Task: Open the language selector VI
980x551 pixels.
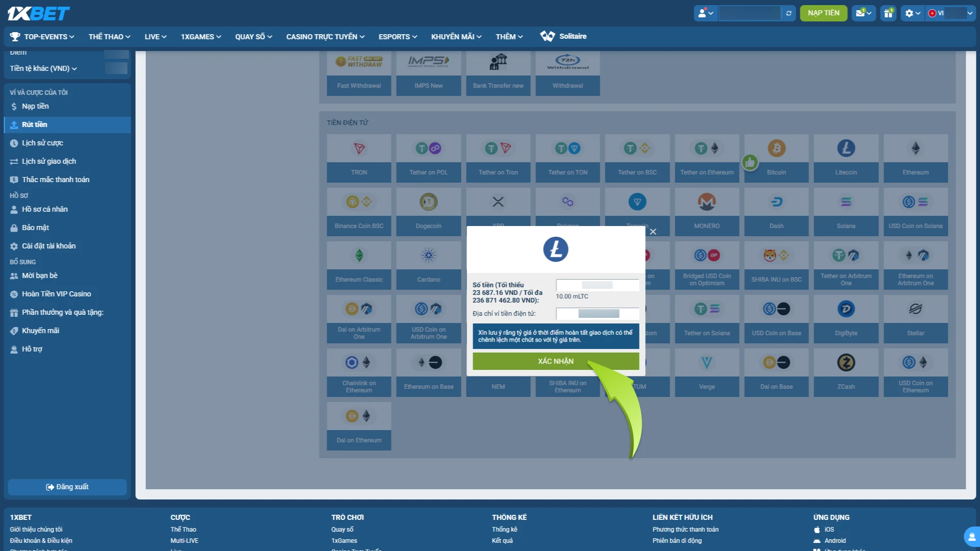Action: pos(950,13)
